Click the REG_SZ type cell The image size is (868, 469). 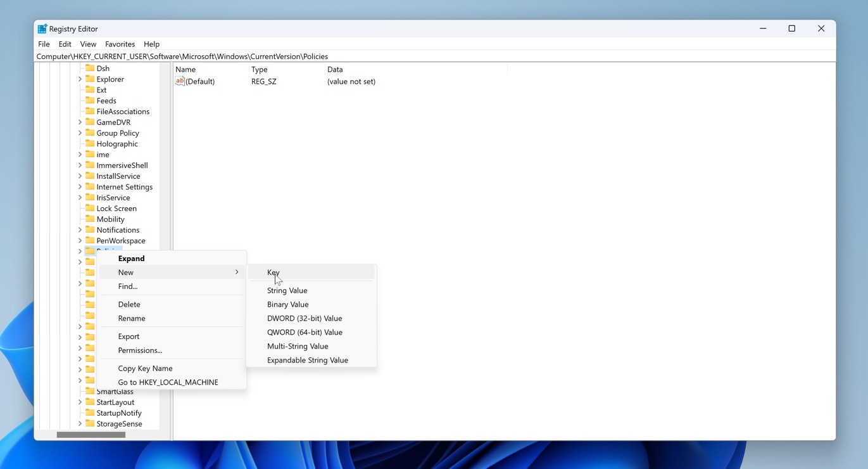(264, 81)
